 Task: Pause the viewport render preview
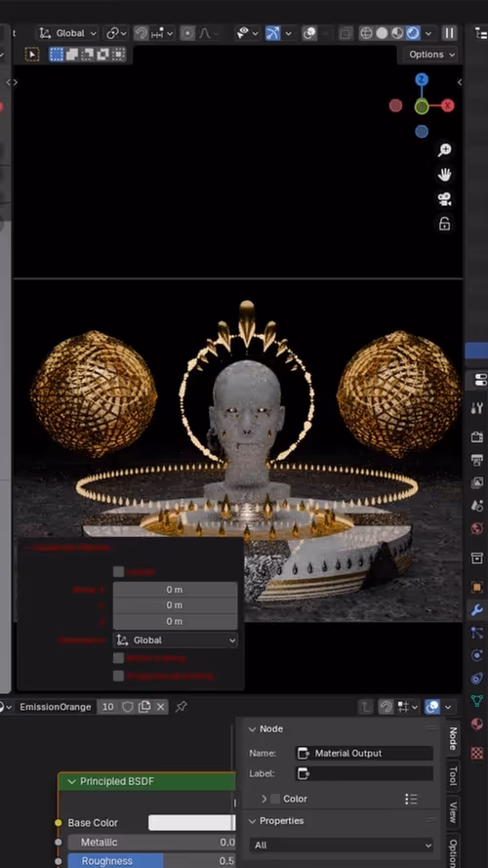449,33
